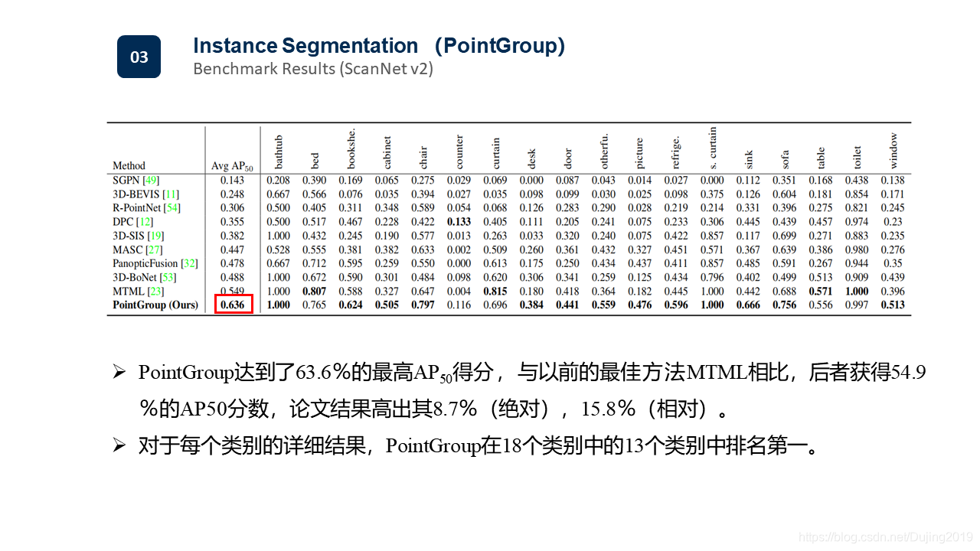
Task: Click the counter column header
Action: coord(459,152)
